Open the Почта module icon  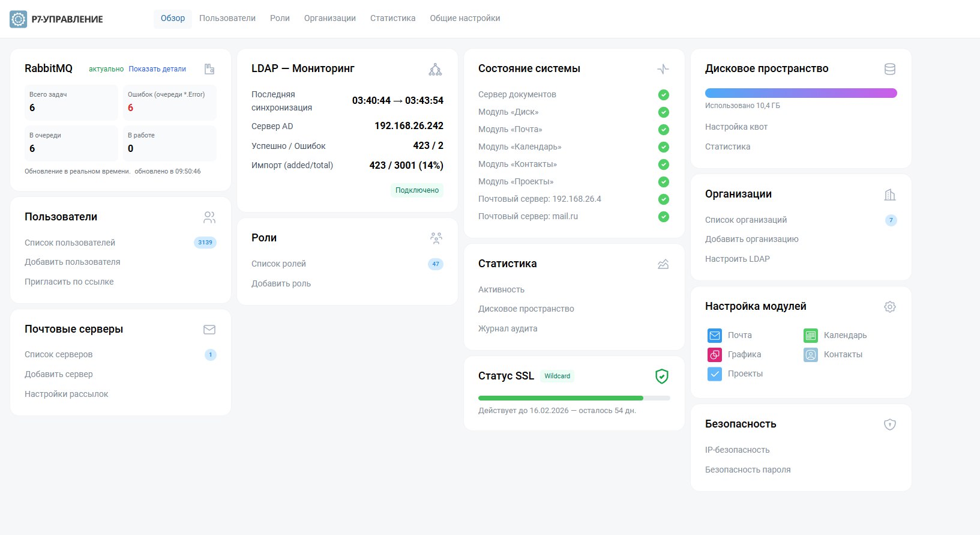pyautogui.click(x=714, y=335)
